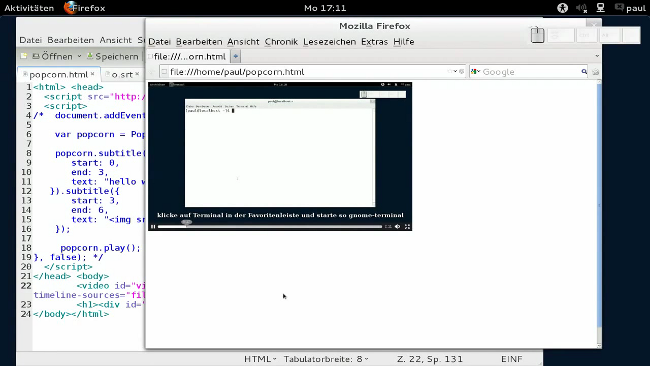Click code line 18 popcorn.play();
The height and width of the screenshot is (366, 650).
pyautogui.click(x=101, y=248)
